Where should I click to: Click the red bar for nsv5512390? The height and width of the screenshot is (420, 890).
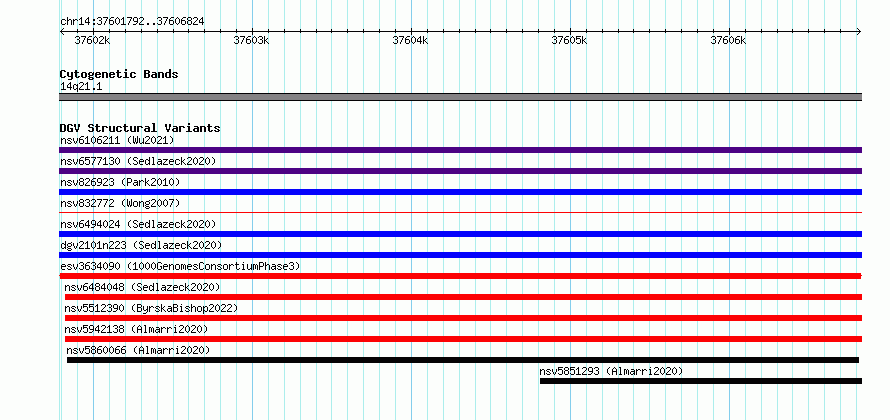(x=463, y=318)
